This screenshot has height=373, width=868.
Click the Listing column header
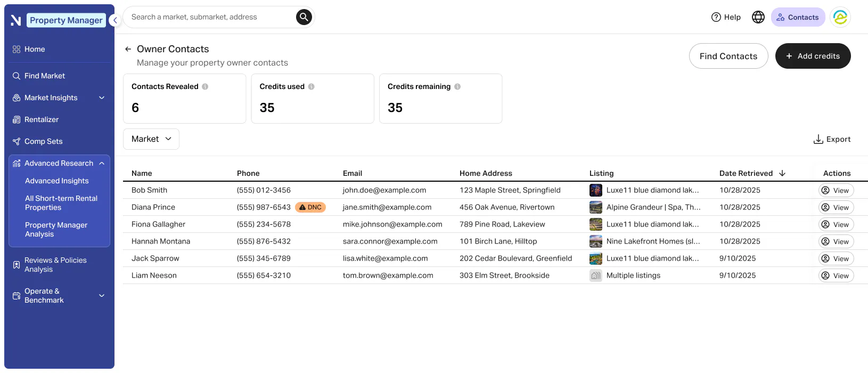click(601, 173)
